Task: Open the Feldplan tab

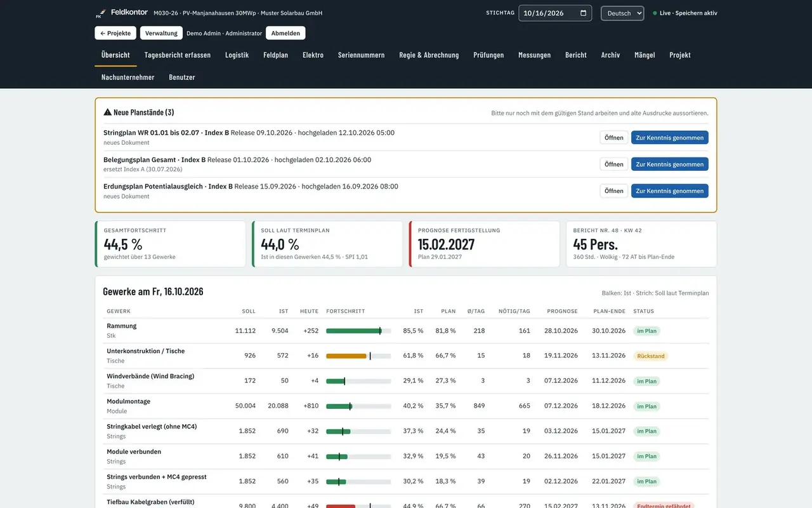Action: (276, 55)
